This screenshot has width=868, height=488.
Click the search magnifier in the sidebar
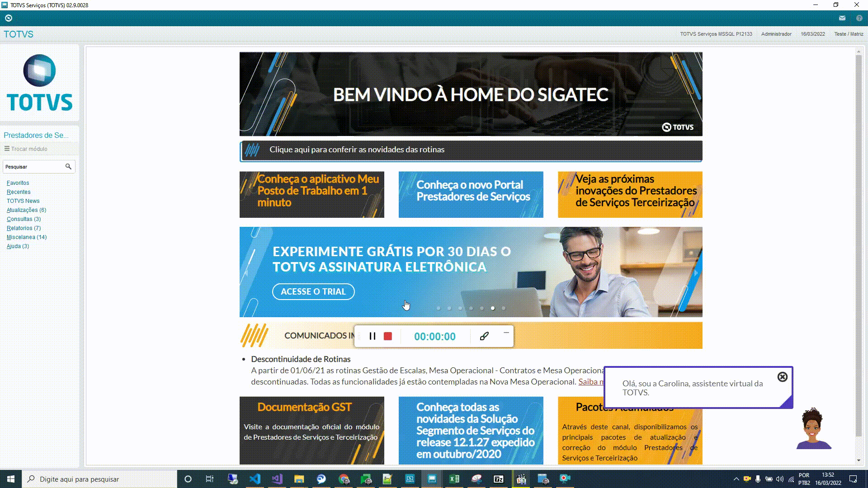pyautogui.click(x=68, y=167)
